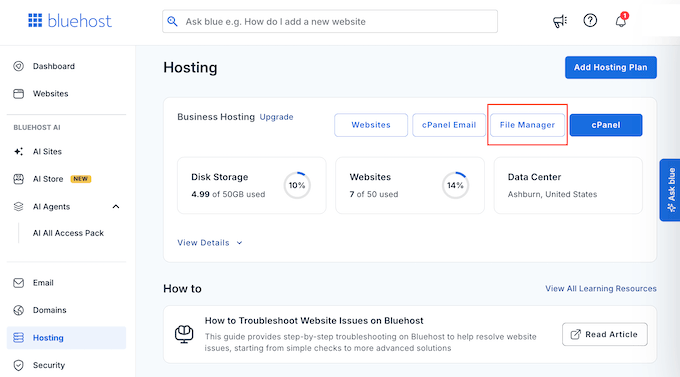Click the AI Agents layers icon
The image size is (680, 377).
tap(18, 207)
